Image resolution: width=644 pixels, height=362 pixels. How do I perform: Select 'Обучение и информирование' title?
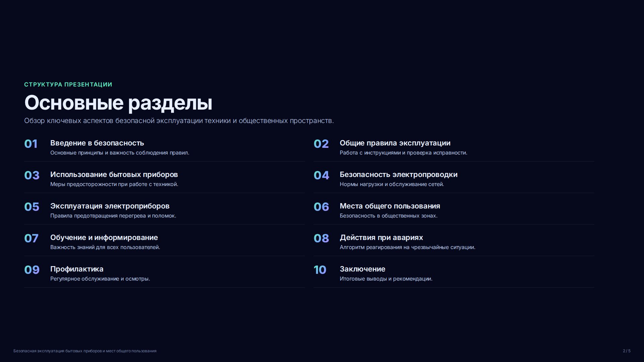104,238
